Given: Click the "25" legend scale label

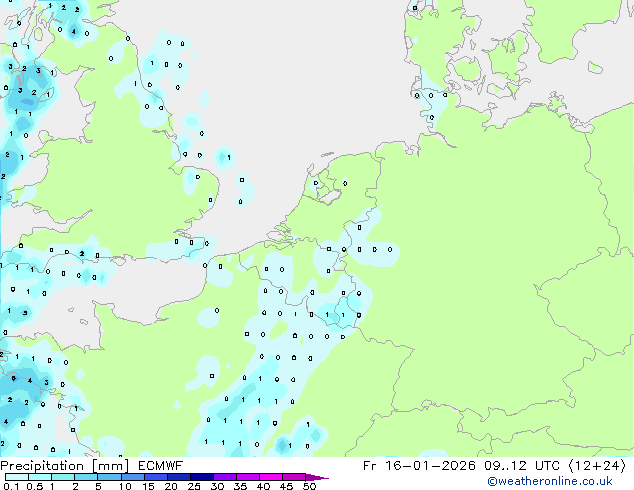Looking at the screenshot, I should tap(194, 486).
